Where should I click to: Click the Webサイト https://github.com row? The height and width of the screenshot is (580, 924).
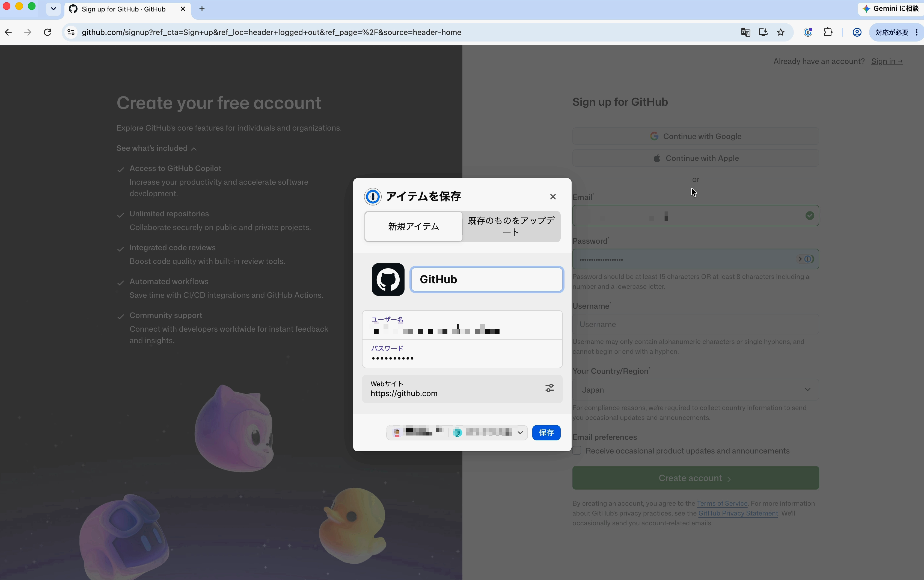coord(462,389)
